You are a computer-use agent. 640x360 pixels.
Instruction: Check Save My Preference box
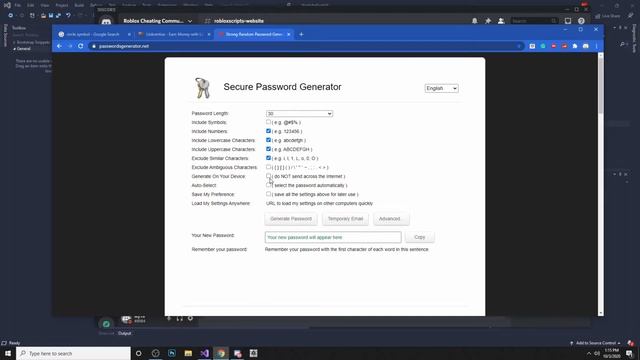pos(268,194)
